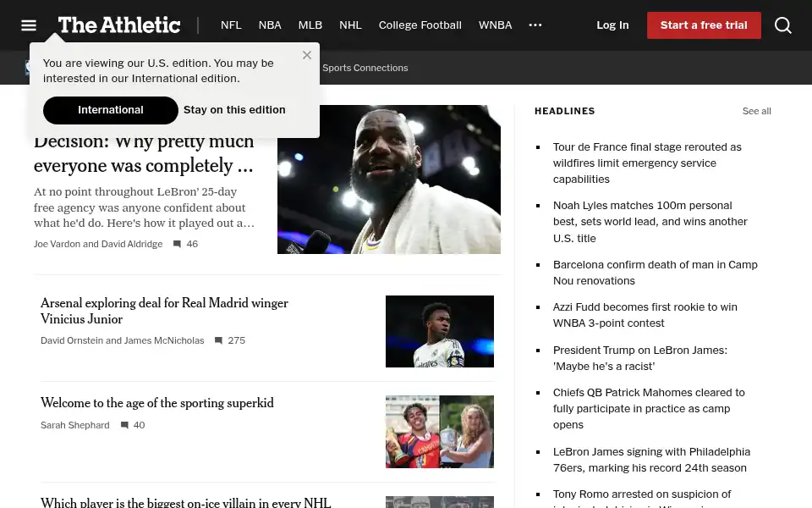
Task: Read 'everyone was completely ...' LeBron headline
Action: point(144,165)
